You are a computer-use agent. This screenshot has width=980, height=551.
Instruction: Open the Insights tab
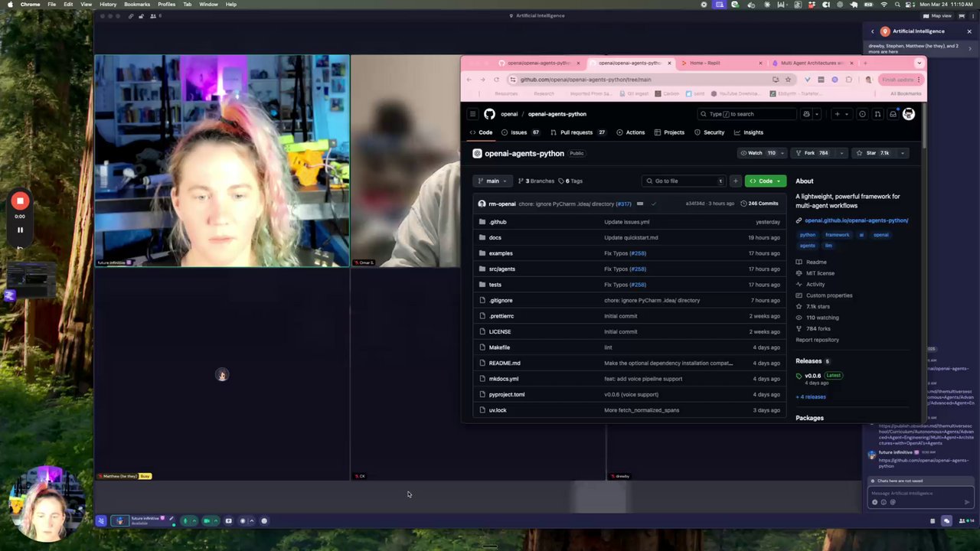749,132
